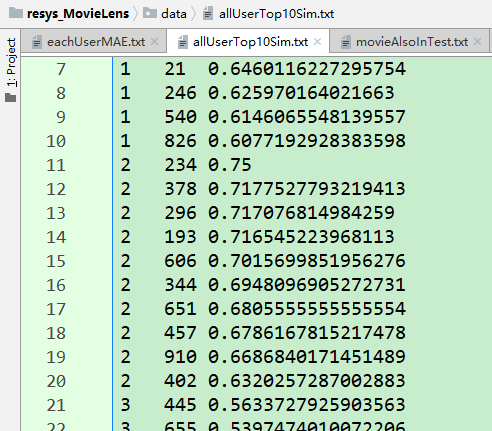Click the ID 296 on line 13

180,213
